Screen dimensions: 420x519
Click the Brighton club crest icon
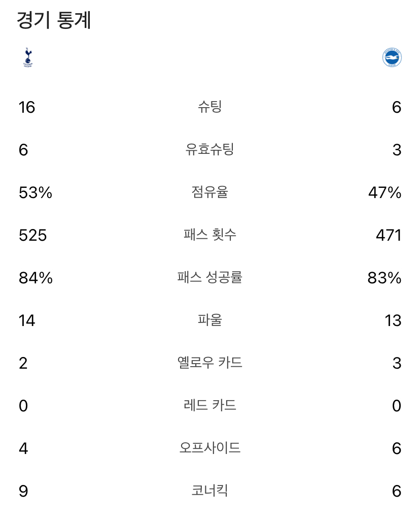(392, 57)
